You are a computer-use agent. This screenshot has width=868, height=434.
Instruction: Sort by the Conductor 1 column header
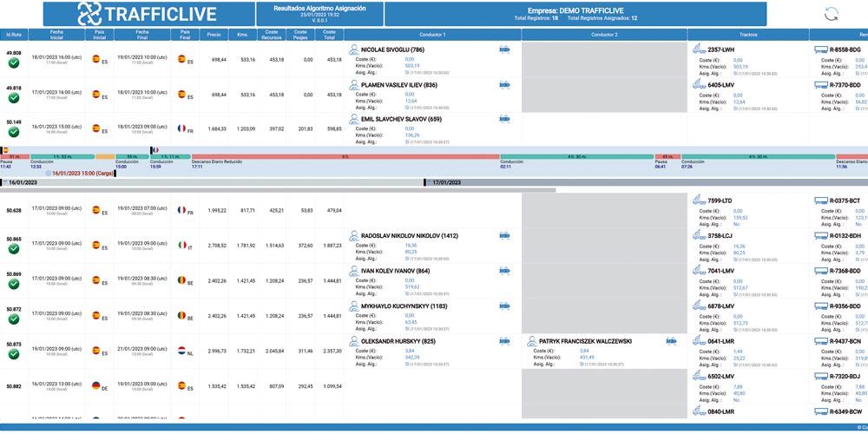(432, 35)
